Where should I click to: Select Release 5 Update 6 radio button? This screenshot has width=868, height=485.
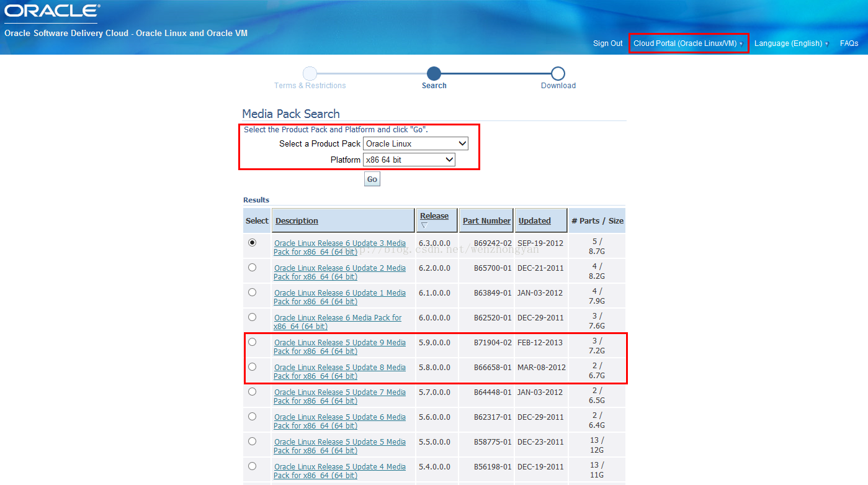coord(252,417)
